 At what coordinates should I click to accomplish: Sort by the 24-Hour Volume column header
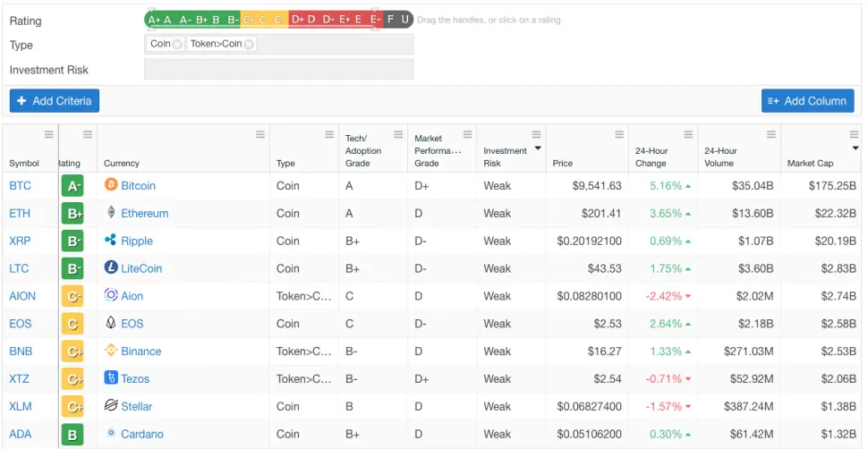click(719, 157)
